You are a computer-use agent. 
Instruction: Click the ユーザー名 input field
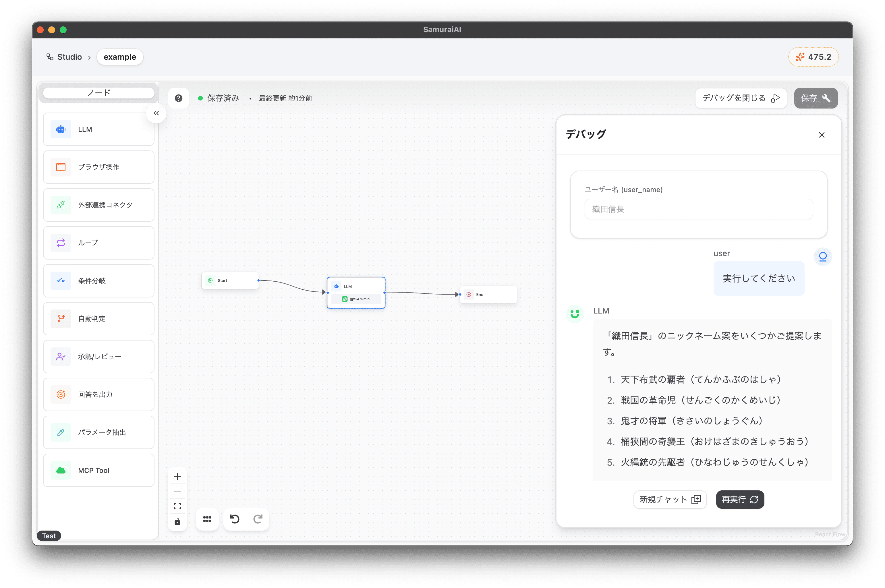pyautogui.click(x=698, y=209)
